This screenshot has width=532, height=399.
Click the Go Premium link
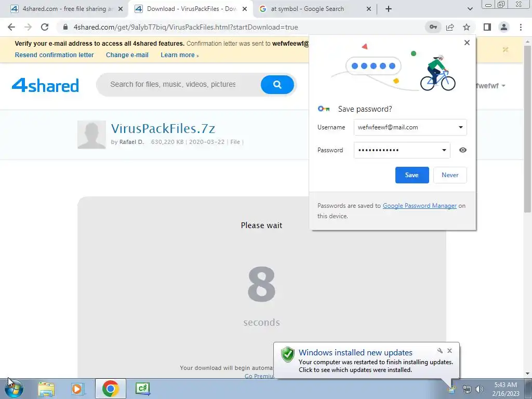click(259, 376)
